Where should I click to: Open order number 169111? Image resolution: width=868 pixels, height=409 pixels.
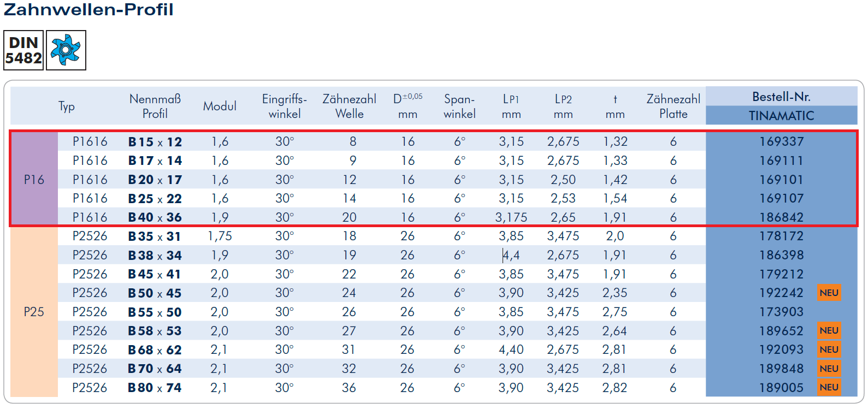781,161
